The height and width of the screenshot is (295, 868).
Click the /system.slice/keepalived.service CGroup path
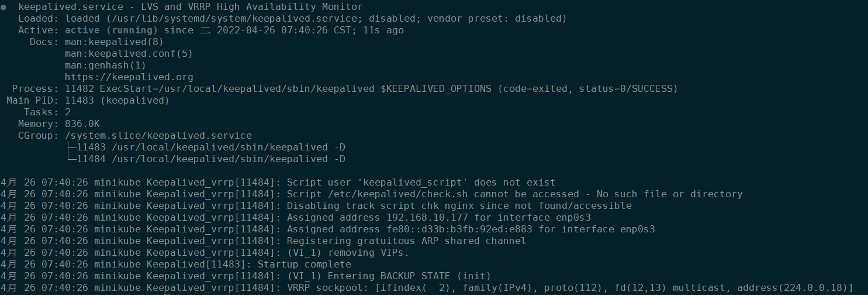pyautogui.click(x=158, y=136)
